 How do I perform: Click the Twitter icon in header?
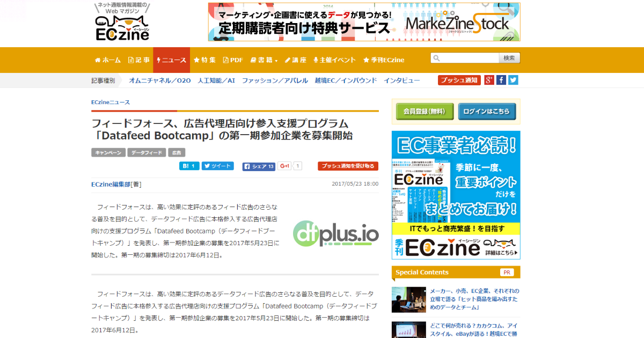514,80
